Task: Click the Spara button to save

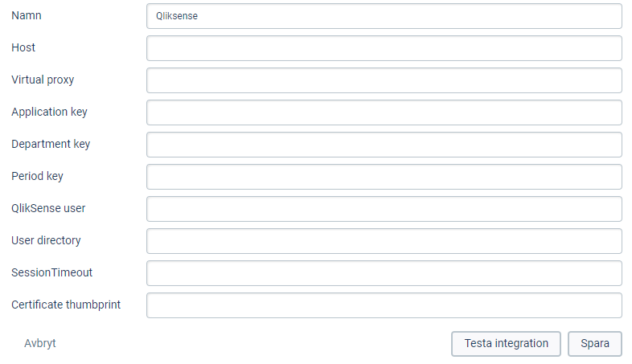Action: click(x=595, y=344)
